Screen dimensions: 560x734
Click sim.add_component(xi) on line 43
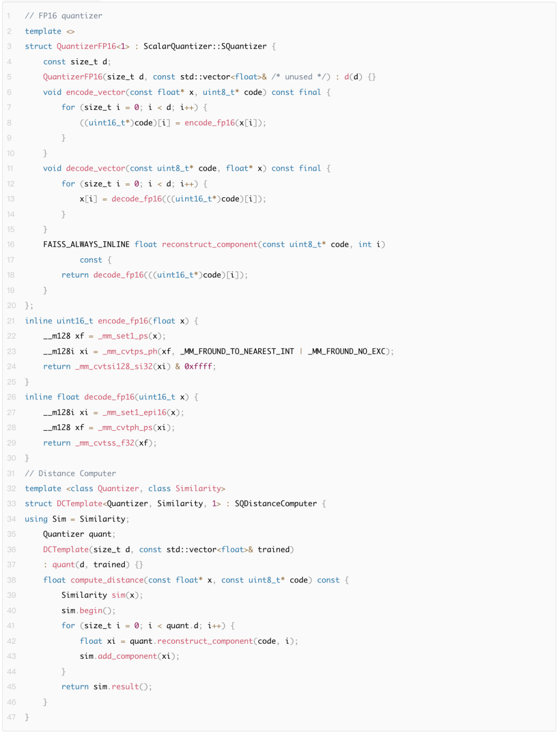click(130, 657)
